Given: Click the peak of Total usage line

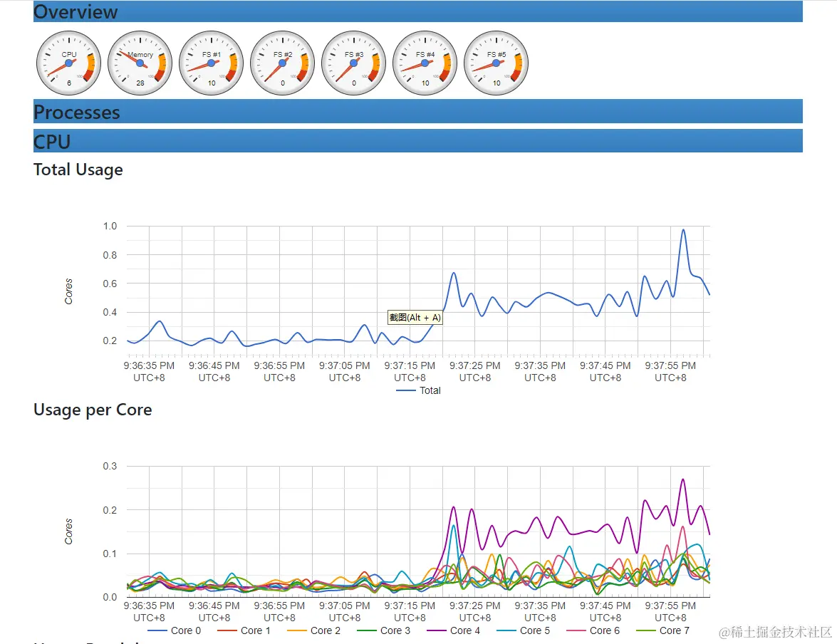Looking at the screenshot, I should (682, 230).
